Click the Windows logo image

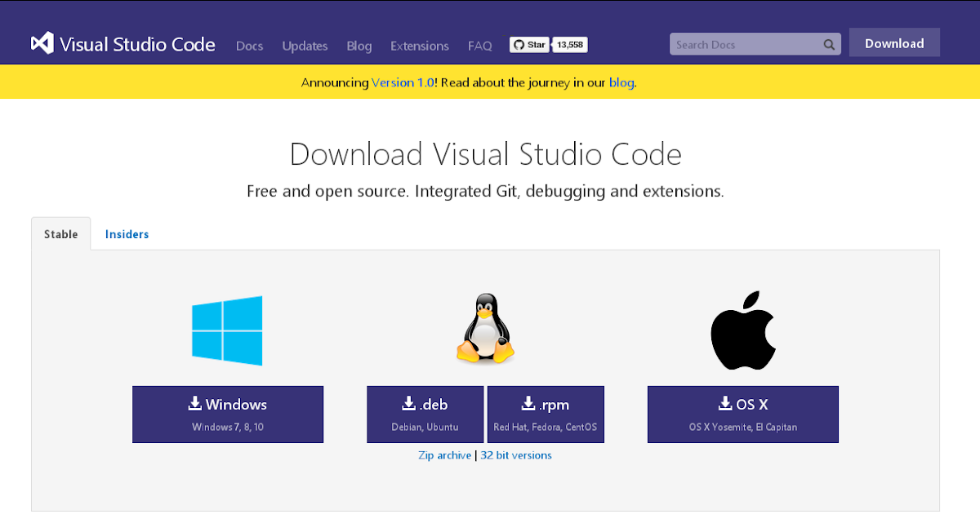click(x=227, y=330)
